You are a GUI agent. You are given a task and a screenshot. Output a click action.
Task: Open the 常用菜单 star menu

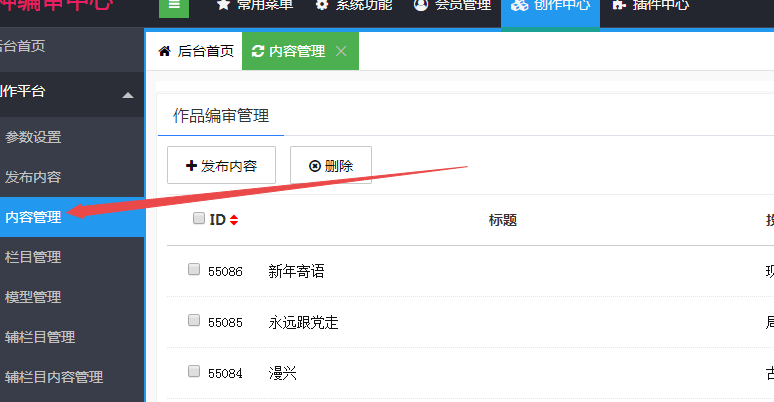tap(255, 5)
